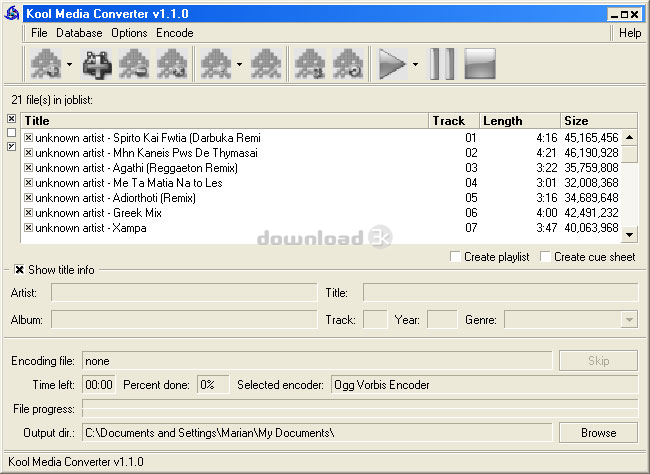650x474 pixels.
Task: Uncheck the Me Ta Matia Na to Les checkbox
Action: coord(28,182)
